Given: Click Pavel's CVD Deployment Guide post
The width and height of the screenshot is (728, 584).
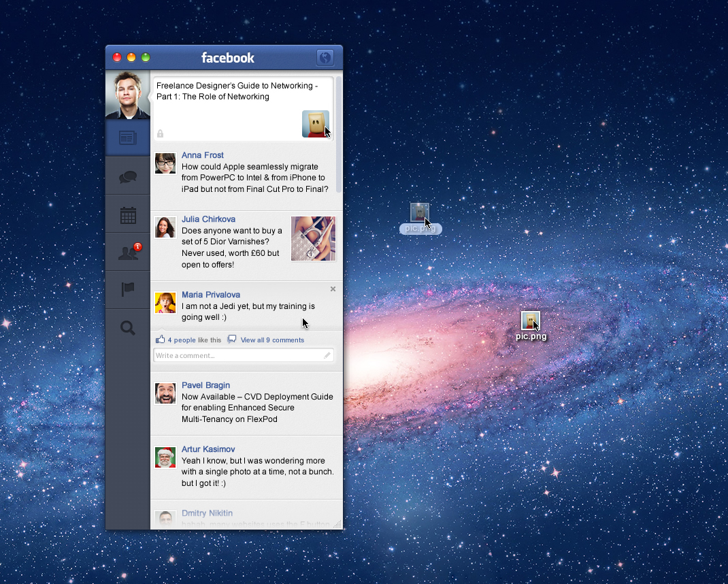Looking at the screenshot, I should 257,408.
